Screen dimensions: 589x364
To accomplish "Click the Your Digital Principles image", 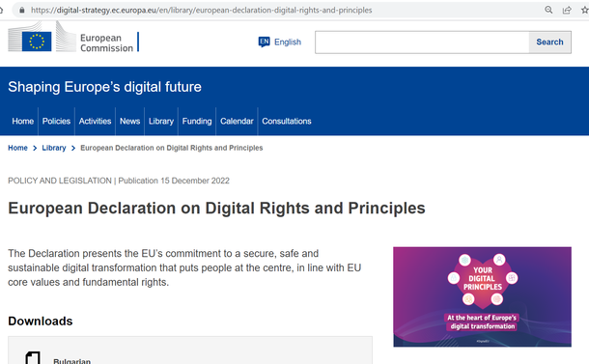I will coord(483,296).
